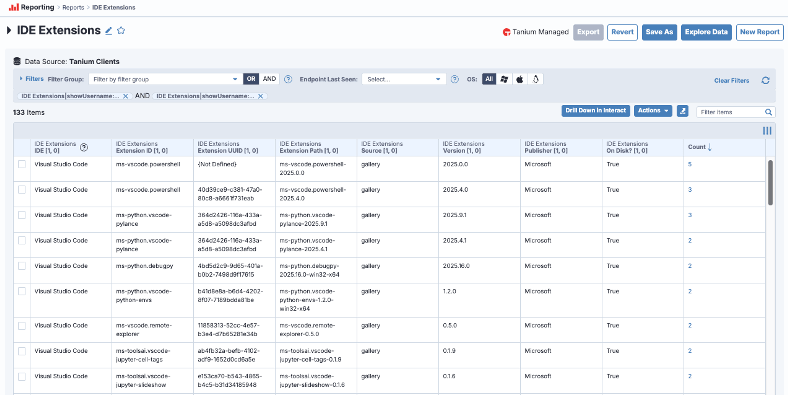Click the Save As button
This screenshot has width=788, height=395.
coord(659,32)
